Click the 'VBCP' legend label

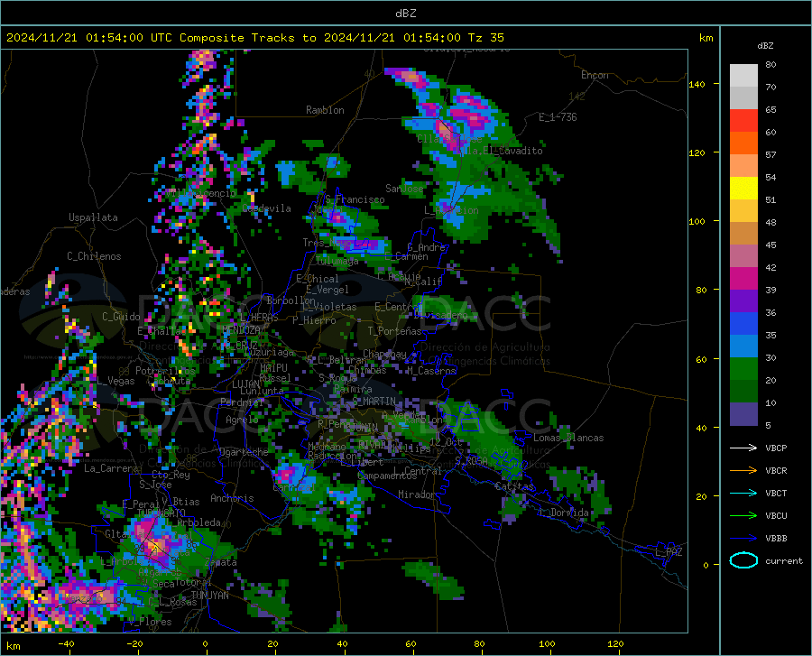point(776,448)
